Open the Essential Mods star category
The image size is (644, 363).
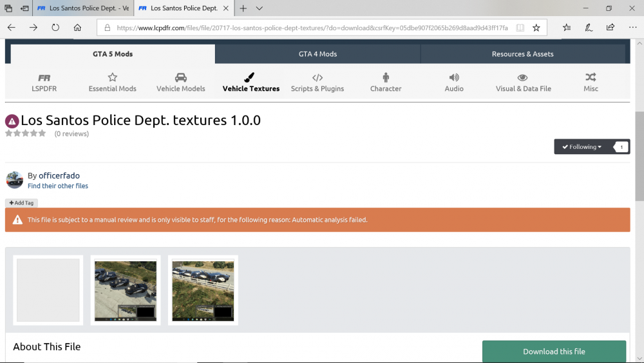[x=112, y=83]
